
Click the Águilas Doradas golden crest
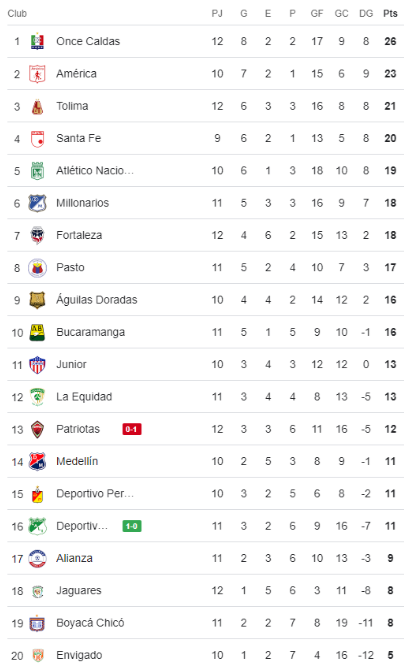tap(37, 300)
